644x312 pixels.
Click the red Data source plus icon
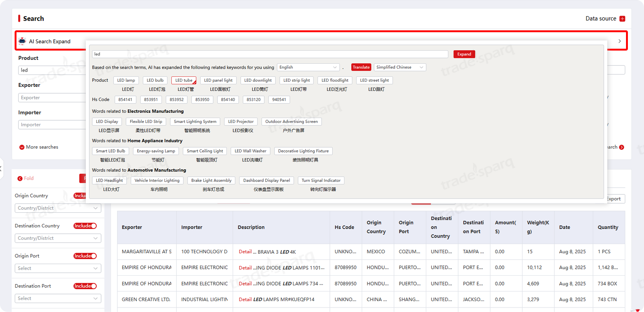[622, 19]
